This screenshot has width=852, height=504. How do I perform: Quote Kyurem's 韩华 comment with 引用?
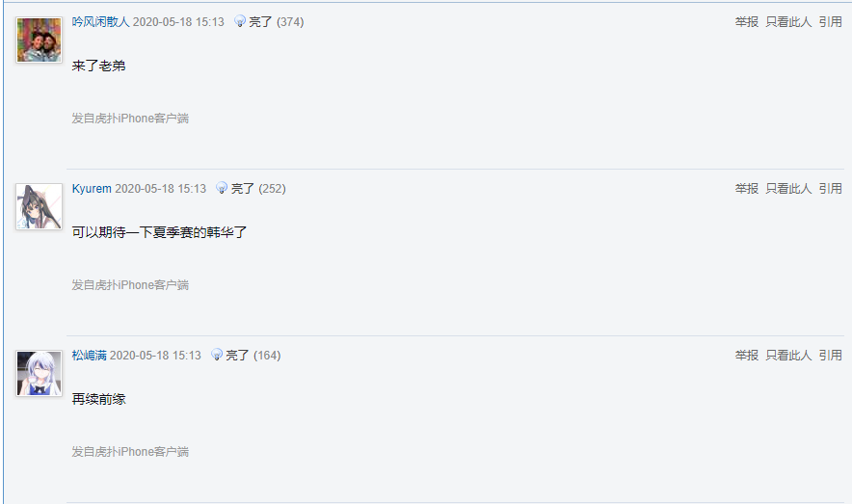tap(830, 189)
